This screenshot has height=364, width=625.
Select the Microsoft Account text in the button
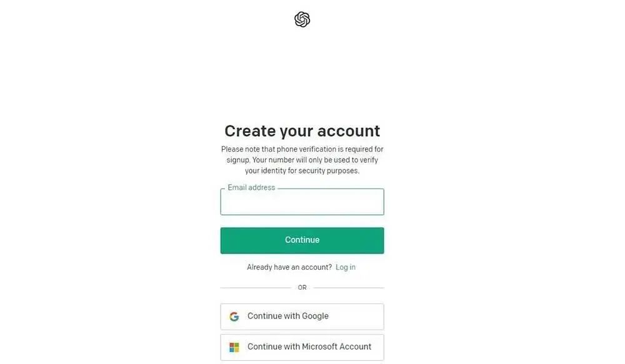337,347
